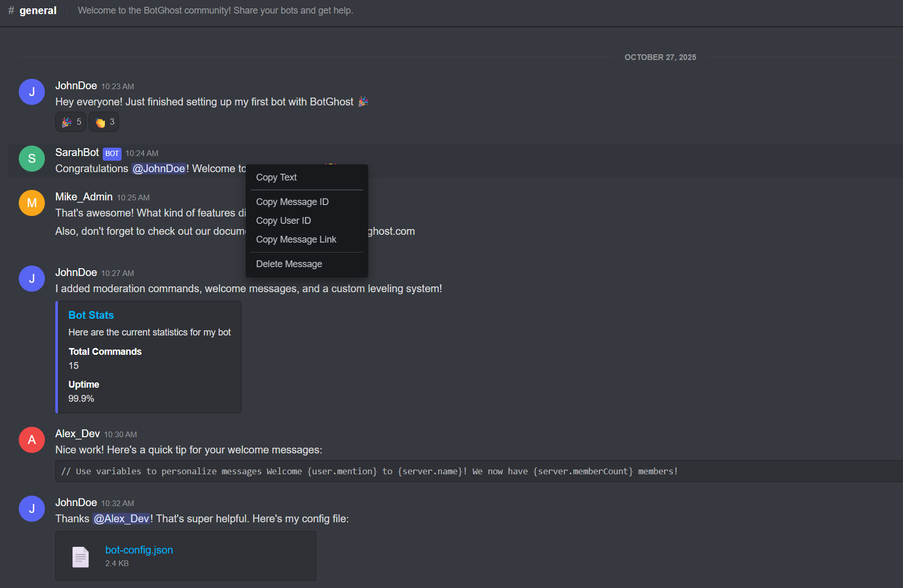Click the @Alex_Dev mention
The height and width of the screenshot is (588, 903).
(122, 519)
